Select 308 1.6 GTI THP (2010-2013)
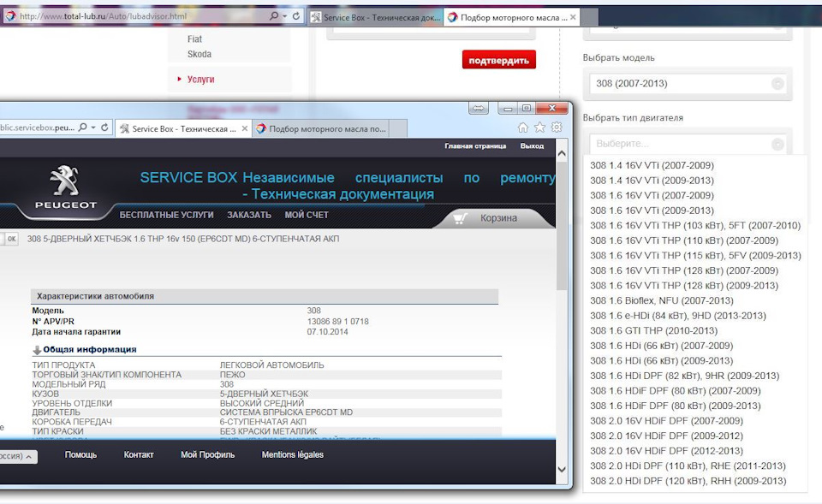The width and height of the screenshot is (822, 504). coord(653,330)
